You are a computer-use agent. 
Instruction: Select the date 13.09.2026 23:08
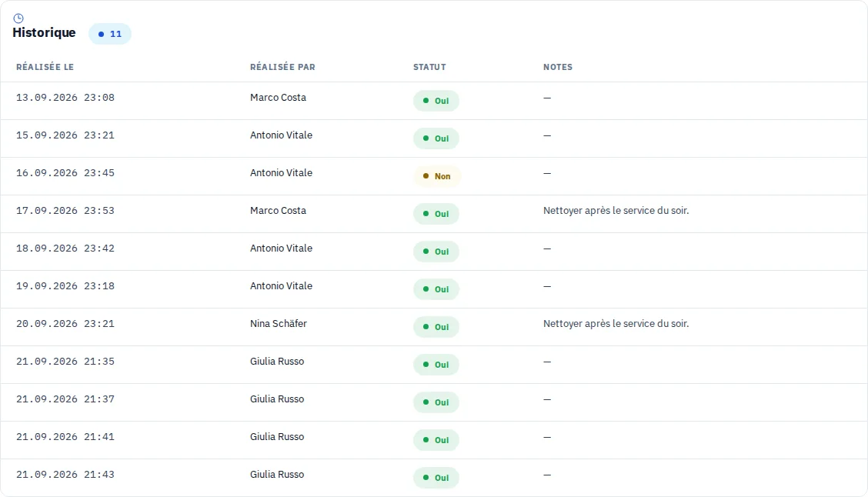click(65, 98)
